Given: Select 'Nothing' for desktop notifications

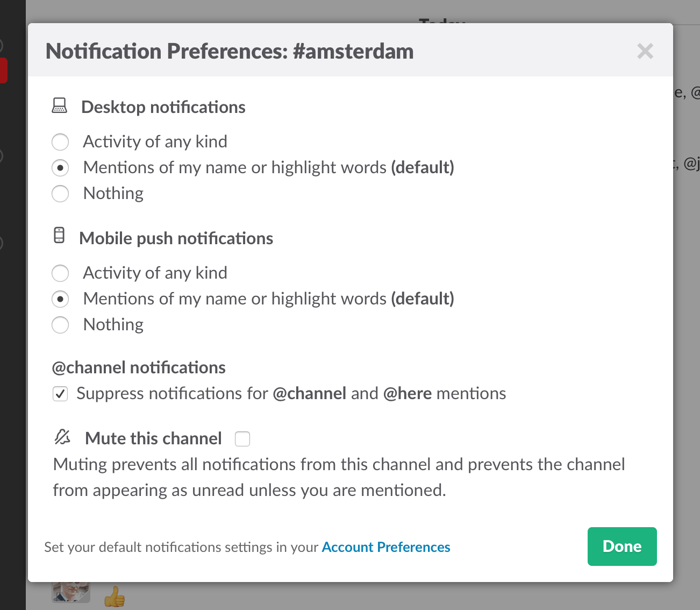Looking at the screenshot, I should pyautogui.click(x=60, y=193).
